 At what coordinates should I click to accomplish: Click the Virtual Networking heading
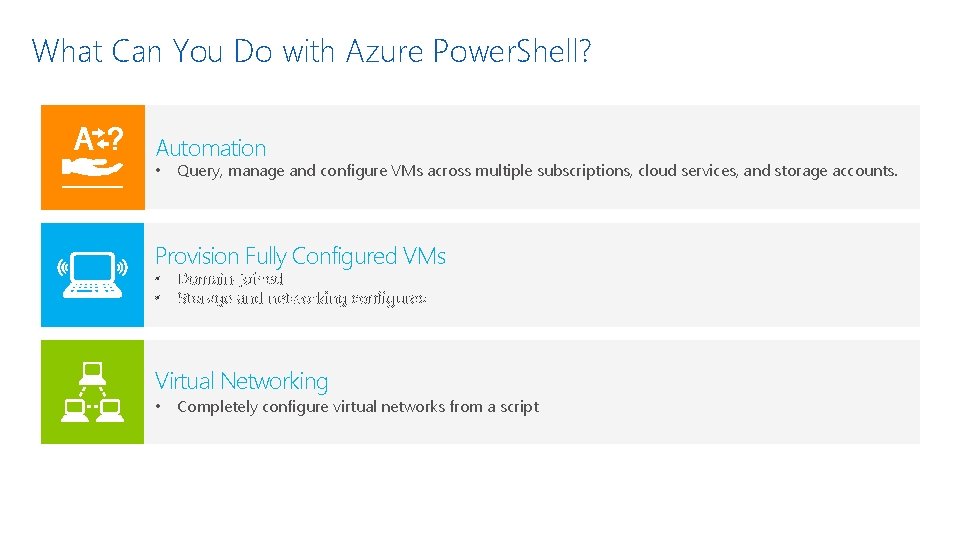(241, 381)
